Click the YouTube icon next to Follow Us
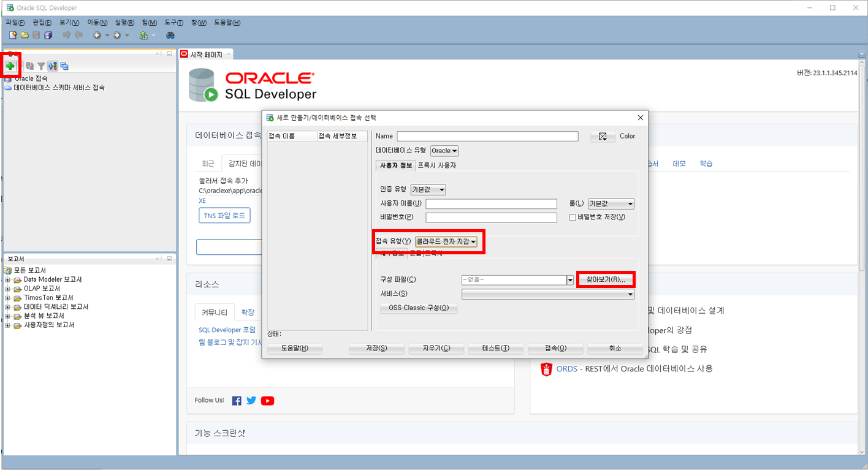 267,401
